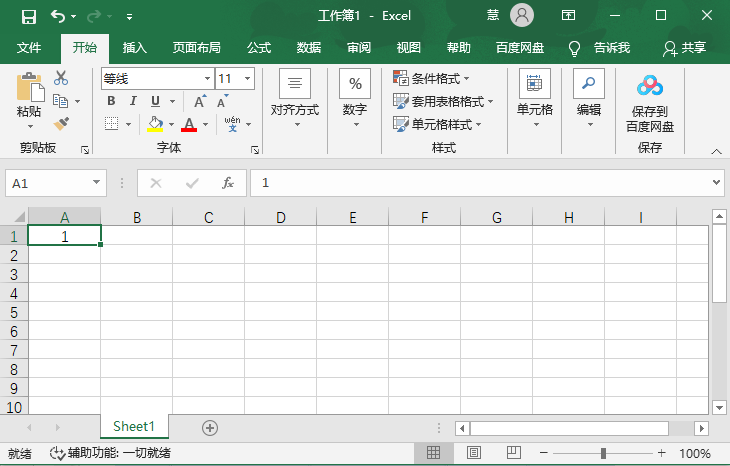Click the Increase Font Size icon
Image resolution: width=730 pixels, height=466 pixels.
pos(200,101)
